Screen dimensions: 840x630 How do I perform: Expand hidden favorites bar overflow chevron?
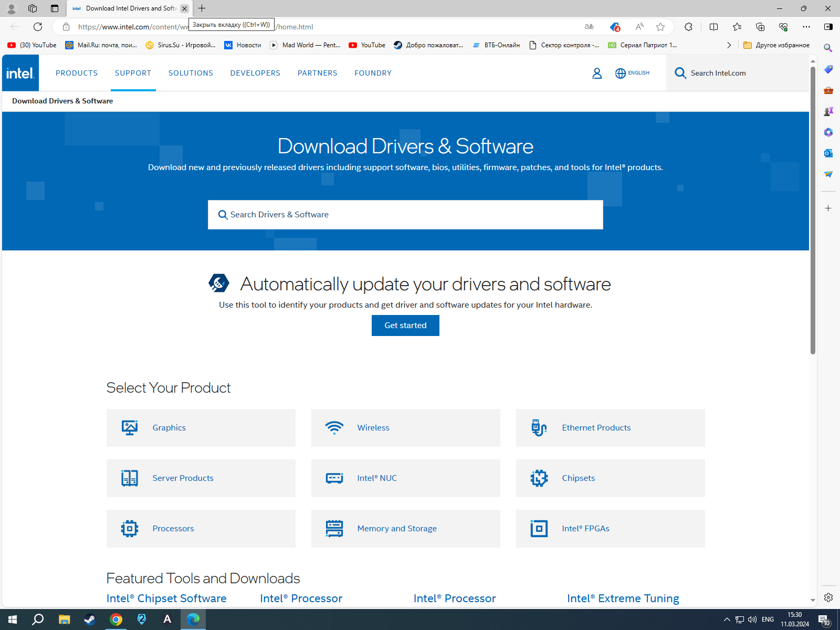(x=729, y=45)
